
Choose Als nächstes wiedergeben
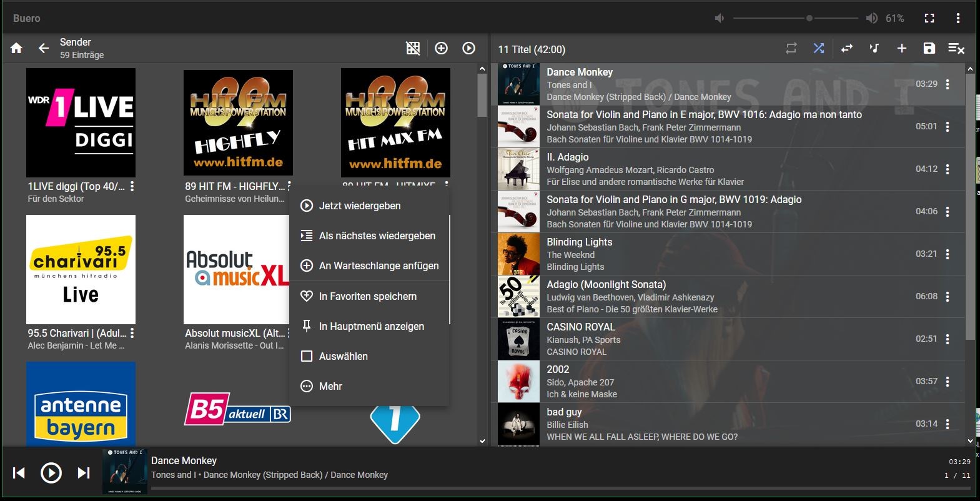click(369, 236)
